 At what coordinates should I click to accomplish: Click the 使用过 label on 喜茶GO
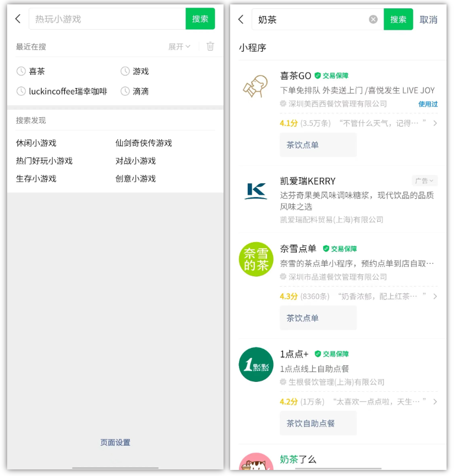428,104
